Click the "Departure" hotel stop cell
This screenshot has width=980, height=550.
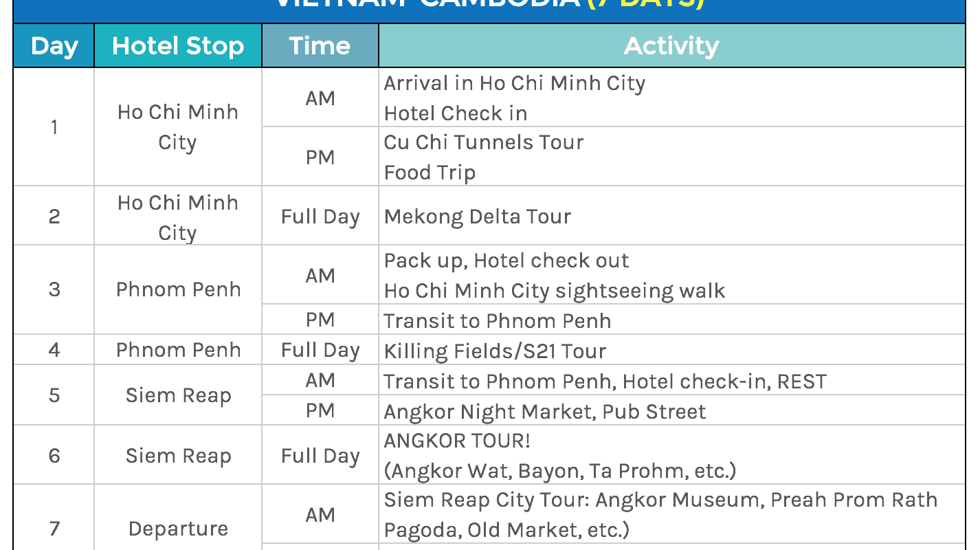pyautogui.click(x=178, y=529)
